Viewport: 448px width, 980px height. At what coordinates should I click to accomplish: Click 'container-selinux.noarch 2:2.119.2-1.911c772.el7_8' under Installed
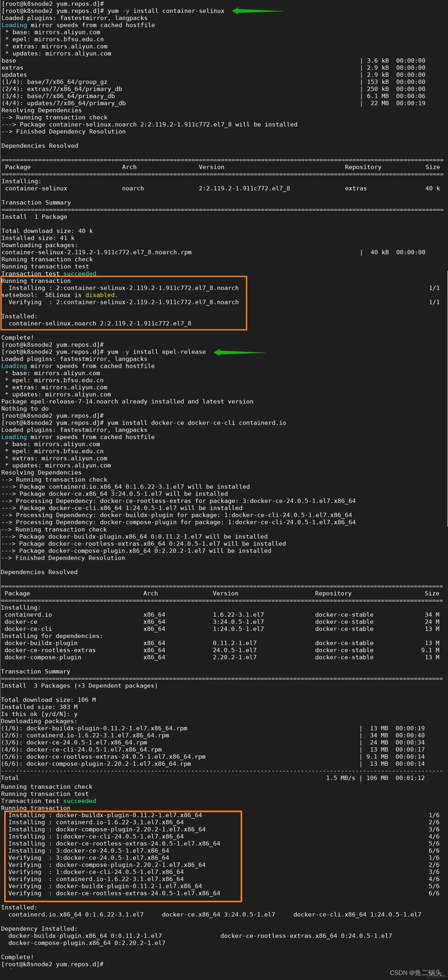[x=100, y=323]
